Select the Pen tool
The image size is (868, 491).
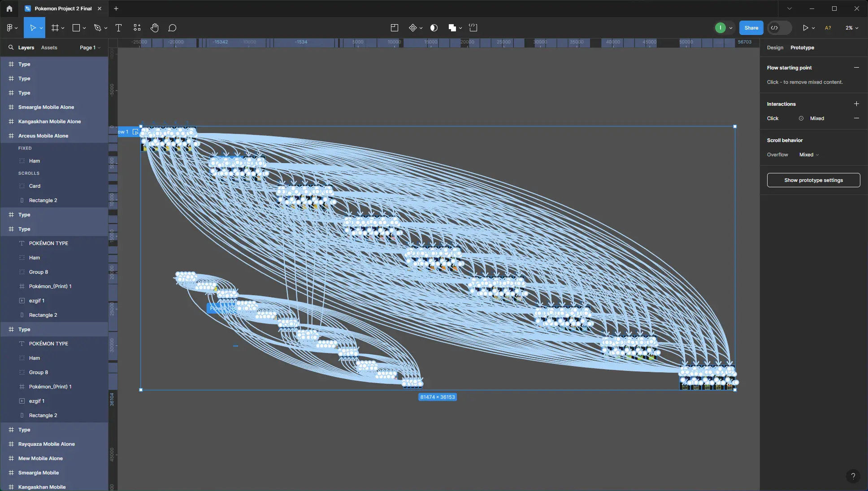click(x=97, y=28)
